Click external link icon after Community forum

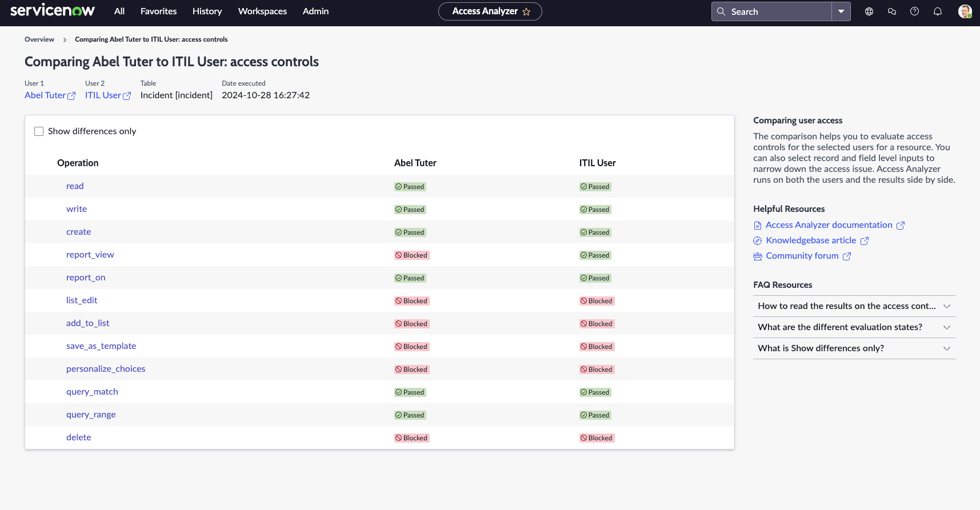coord(847,256)
